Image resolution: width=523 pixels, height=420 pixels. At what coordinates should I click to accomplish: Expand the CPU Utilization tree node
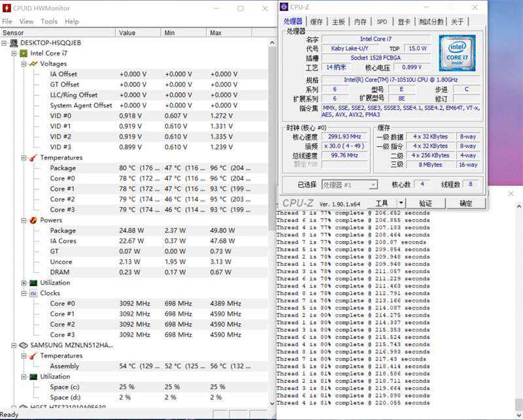click(x=24, y=283)
